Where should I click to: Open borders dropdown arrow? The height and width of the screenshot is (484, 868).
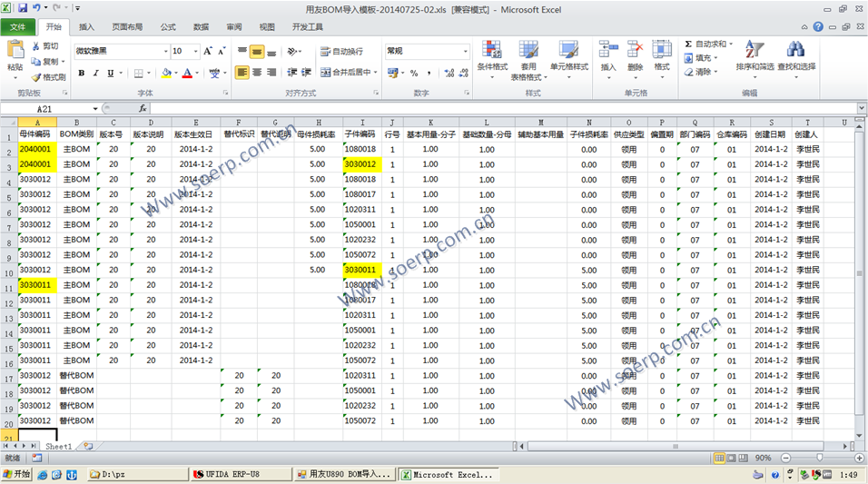pos(149,73)
